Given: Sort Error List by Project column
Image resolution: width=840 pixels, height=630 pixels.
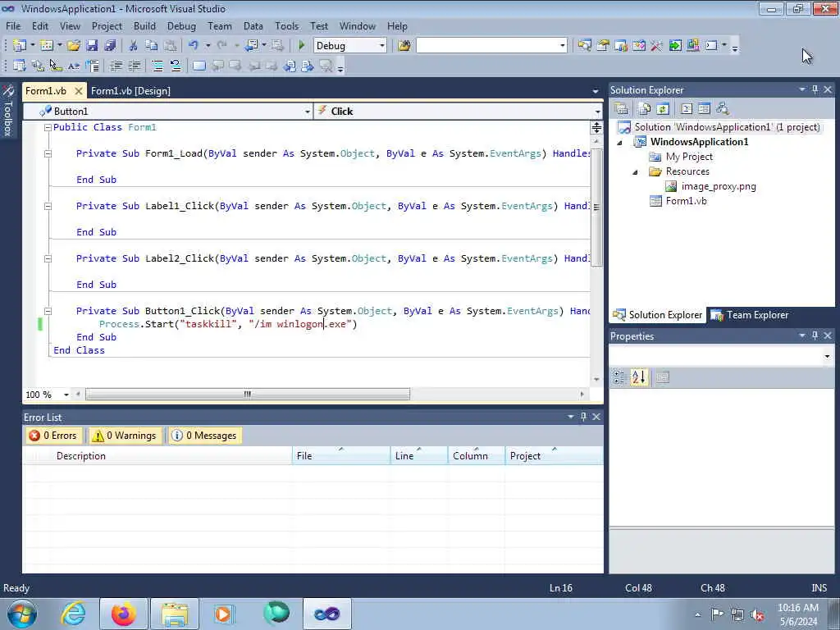Looking at the screenshot, I should tap(554, 456).
